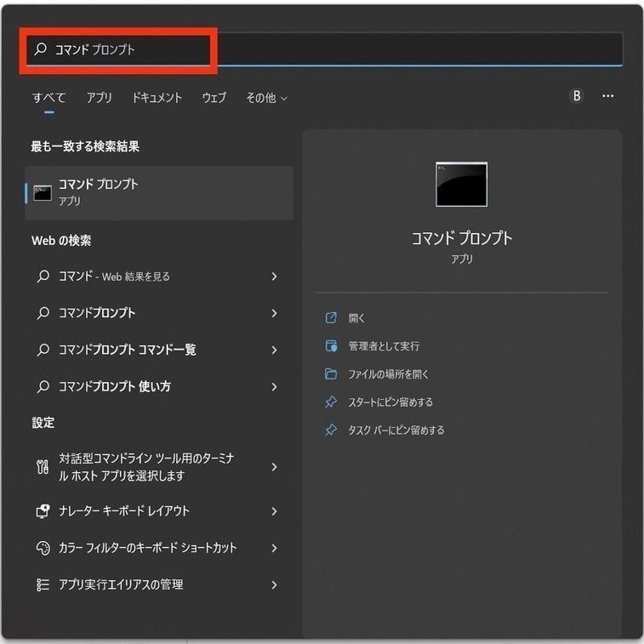Viewport: 644px width, 644px height.
Task: Expand chevron for ナレーター キーボード レイアウト
Action: coord(274,511)
